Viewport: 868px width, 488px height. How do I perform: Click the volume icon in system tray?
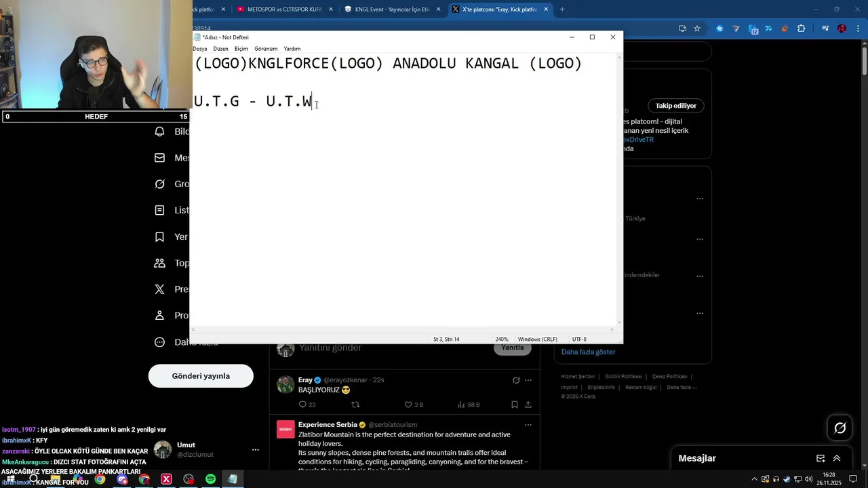click(808, 479)
